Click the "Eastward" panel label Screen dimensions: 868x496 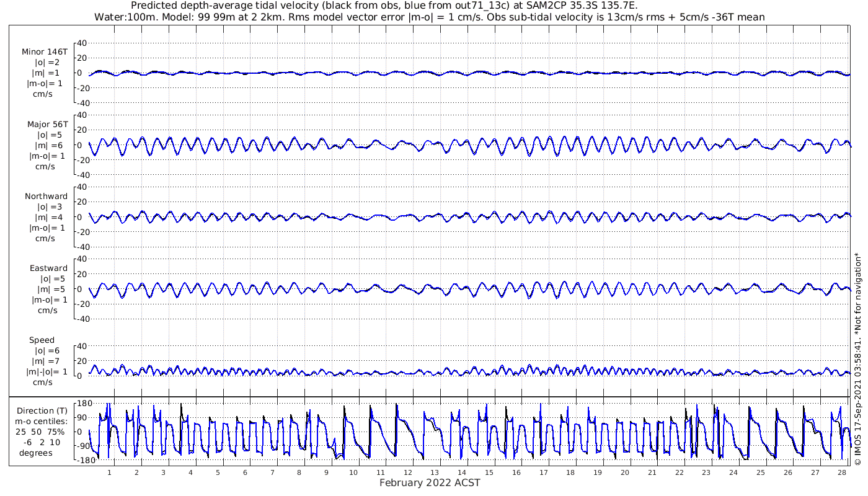[x=49, y=268]
